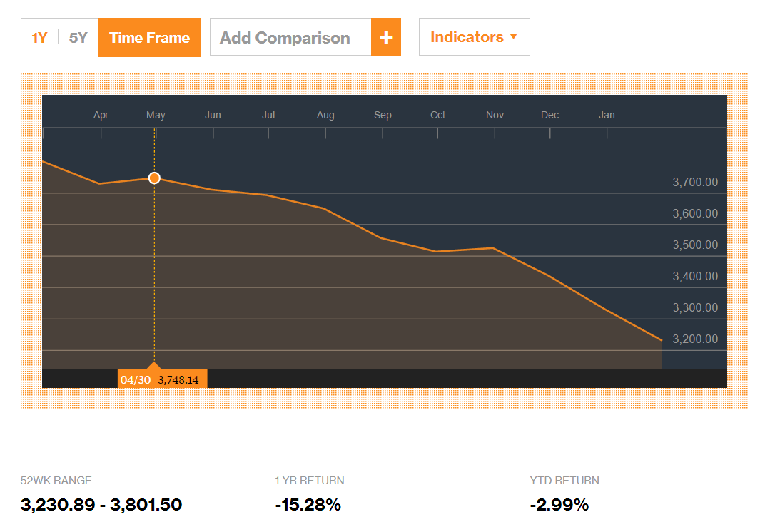Click the Indicators dropdown arrow
The height and width of the screenshot is (532, 775).
coord(513,37)
